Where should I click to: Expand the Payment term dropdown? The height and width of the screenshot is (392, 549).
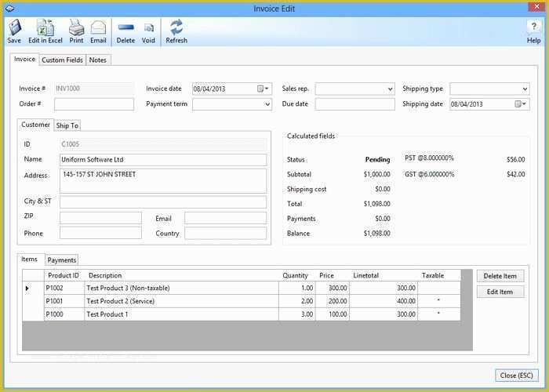267,104
